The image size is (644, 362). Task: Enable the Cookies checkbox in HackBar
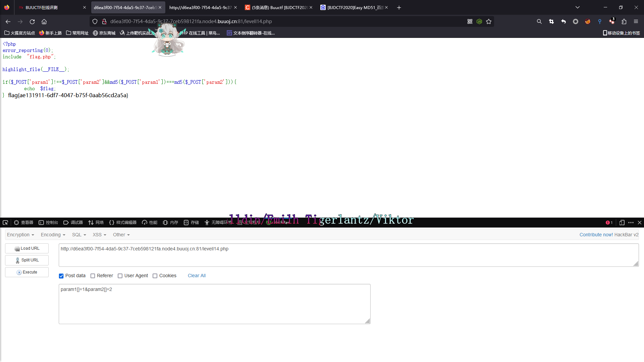point(155,276)
